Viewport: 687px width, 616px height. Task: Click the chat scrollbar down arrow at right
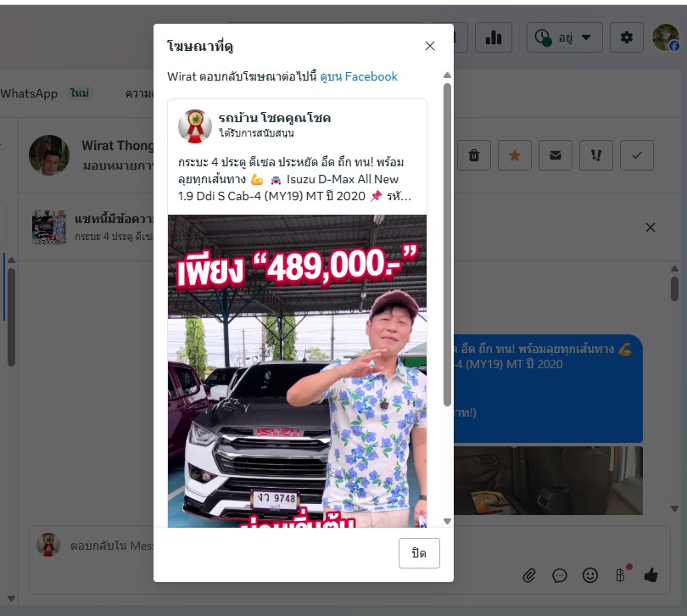coord(675,508)
